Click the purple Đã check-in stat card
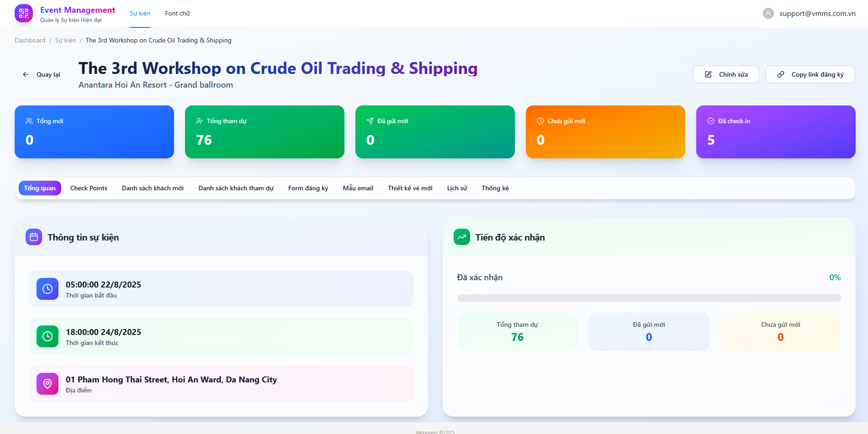This screenshot has height=434, width=868. pos(775,132)
